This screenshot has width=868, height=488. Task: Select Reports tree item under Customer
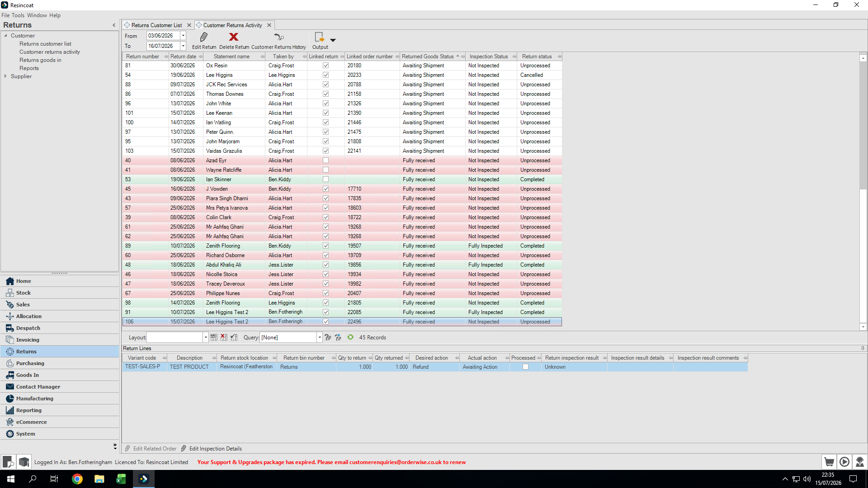[x=29, y=68]
